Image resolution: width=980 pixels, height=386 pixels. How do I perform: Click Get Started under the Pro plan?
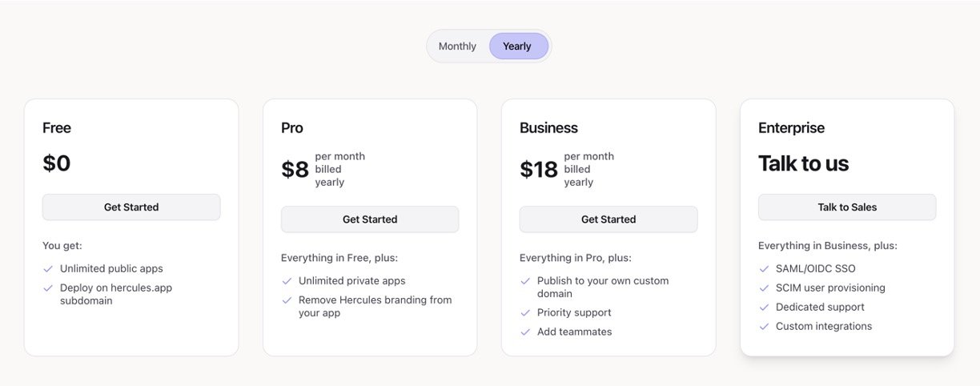click(x=370, y=219)
